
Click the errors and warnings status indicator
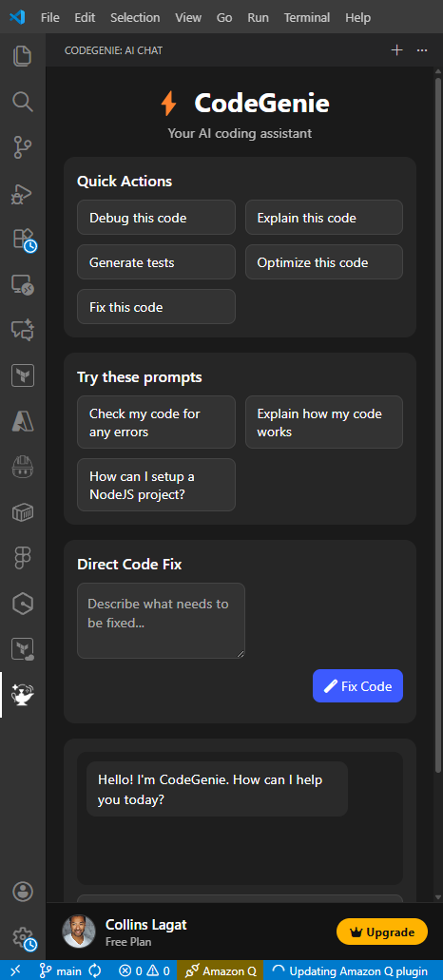tap(144, 970)
